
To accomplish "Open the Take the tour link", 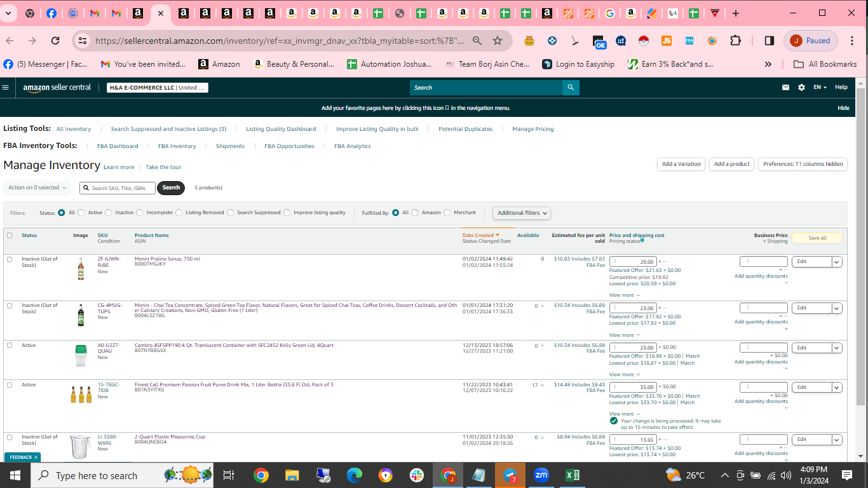I will [x=163, y=167].
